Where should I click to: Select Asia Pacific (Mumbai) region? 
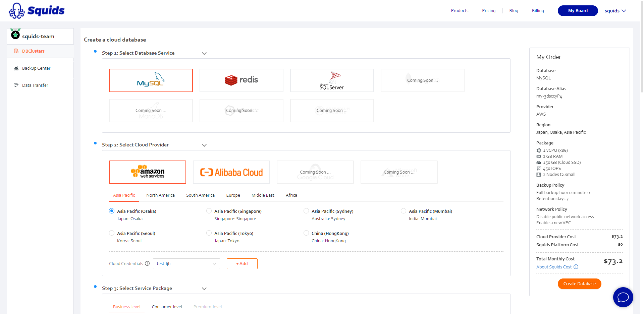[x=404, y=211]
